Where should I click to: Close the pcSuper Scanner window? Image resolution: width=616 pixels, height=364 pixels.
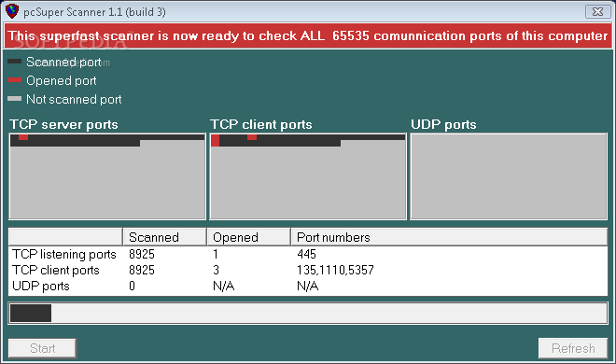tap(597, 12)
